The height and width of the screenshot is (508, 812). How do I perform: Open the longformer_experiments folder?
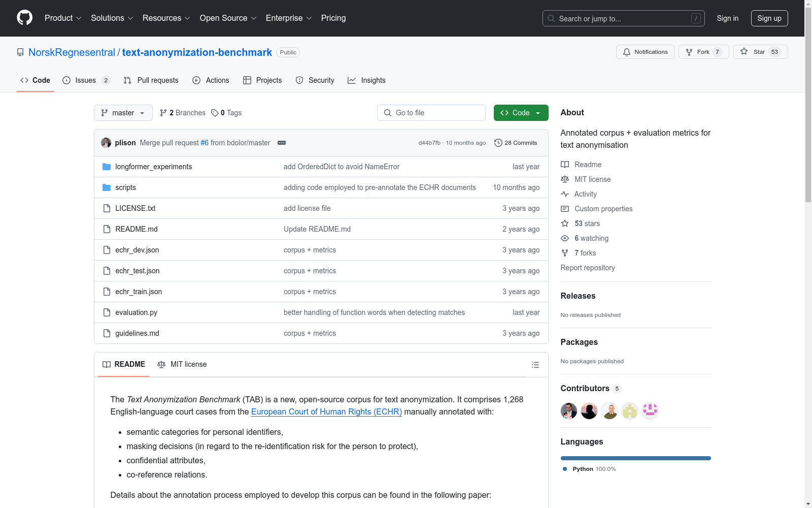coord(154,167)
